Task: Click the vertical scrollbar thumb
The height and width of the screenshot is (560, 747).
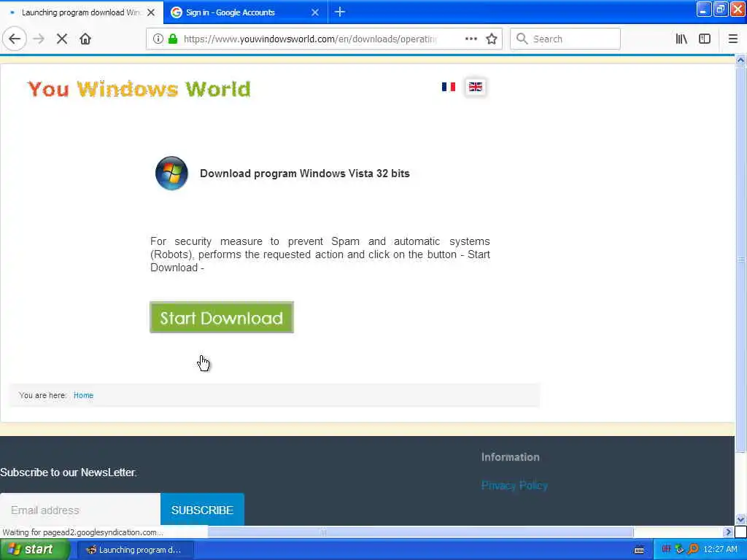Action: coord(740,260)
